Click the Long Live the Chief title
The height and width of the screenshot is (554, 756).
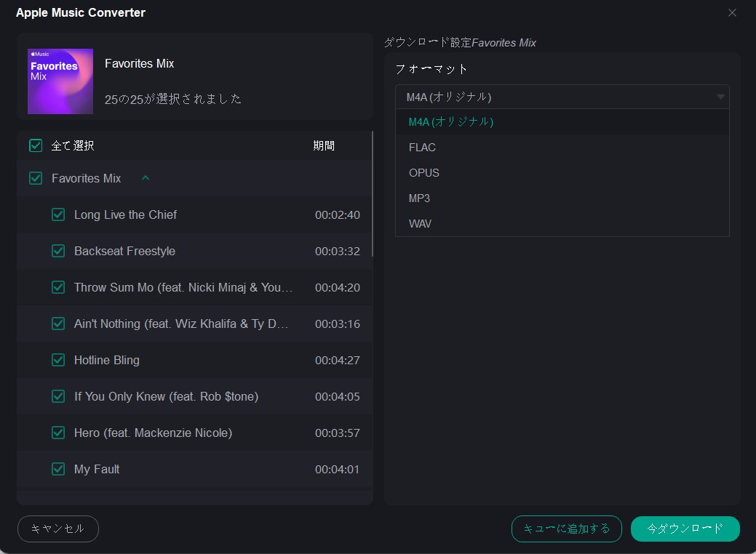click(125, 215)
